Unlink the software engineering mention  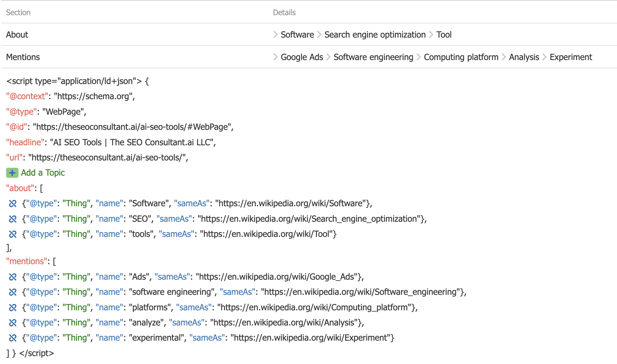tap(12, 292)
